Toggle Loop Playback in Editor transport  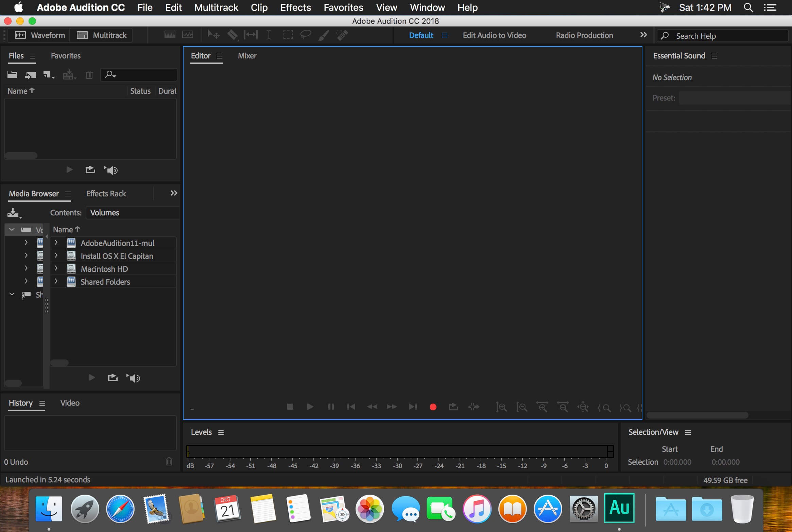tap(453, 407)
